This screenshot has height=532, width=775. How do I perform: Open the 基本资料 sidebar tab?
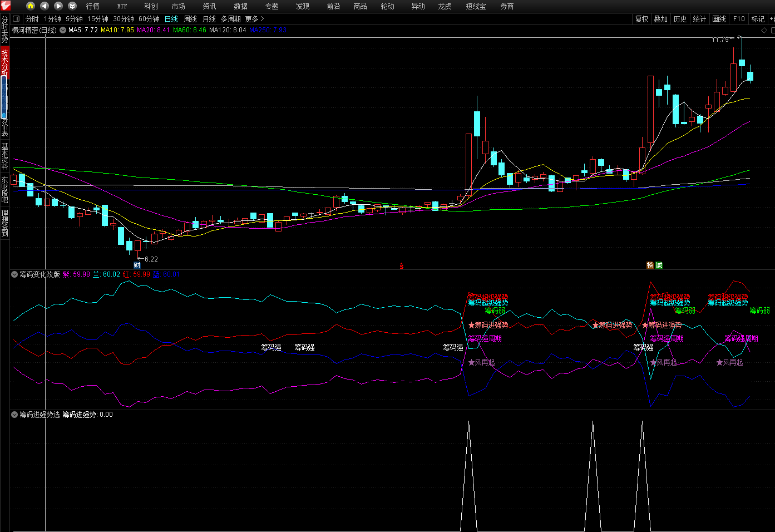(x=4, y=156)
